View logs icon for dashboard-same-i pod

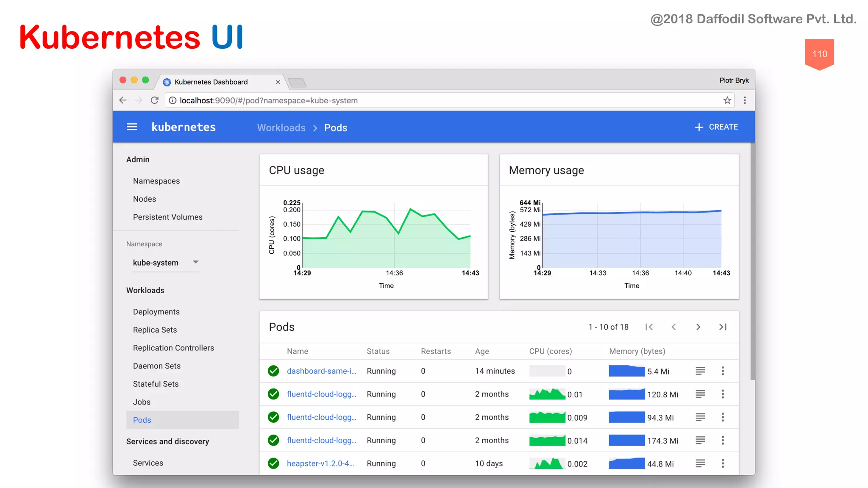700,371
